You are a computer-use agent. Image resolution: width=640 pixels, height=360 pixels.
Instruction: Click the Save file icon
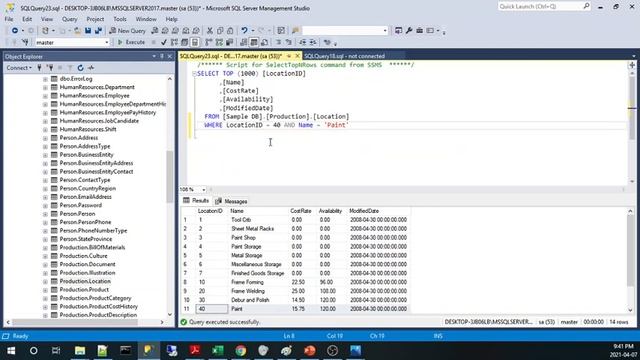coord(88,31)
